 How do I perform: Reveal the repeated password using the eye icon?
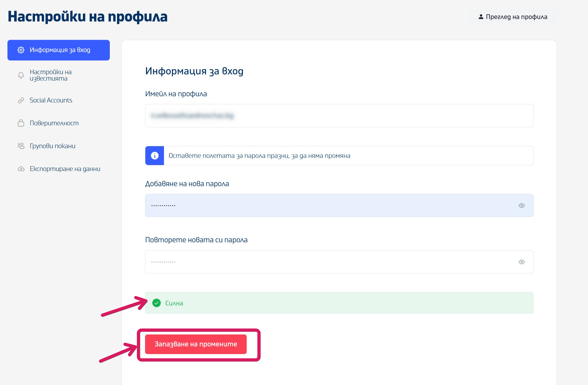[x=521, y=262]
